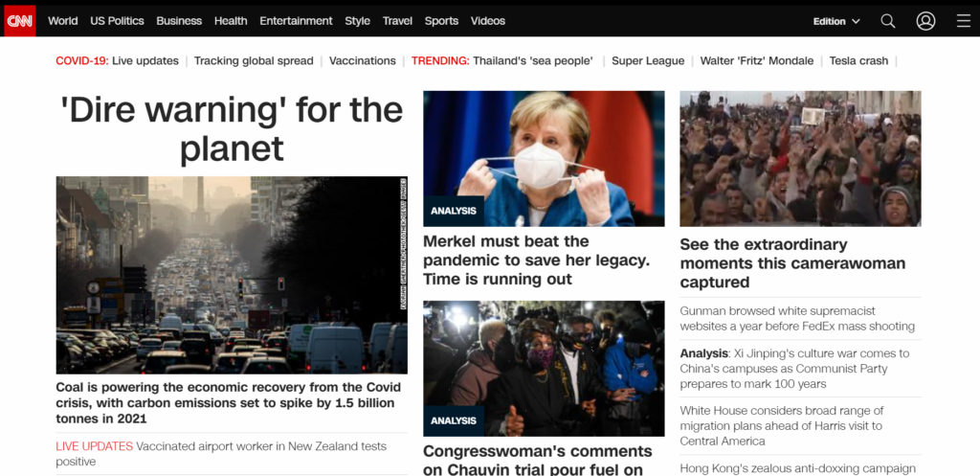980x476 pixels.
Task: Open the traffic jam photo story
Action: (232, 275)
